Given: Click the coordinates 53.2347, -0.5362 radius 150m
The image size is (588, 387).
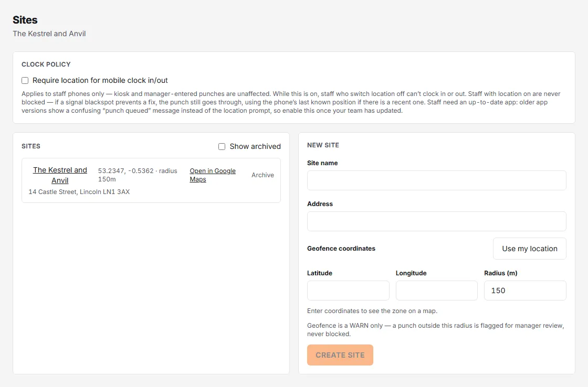Looking at the screenshot, I should [x=138, y=175].
